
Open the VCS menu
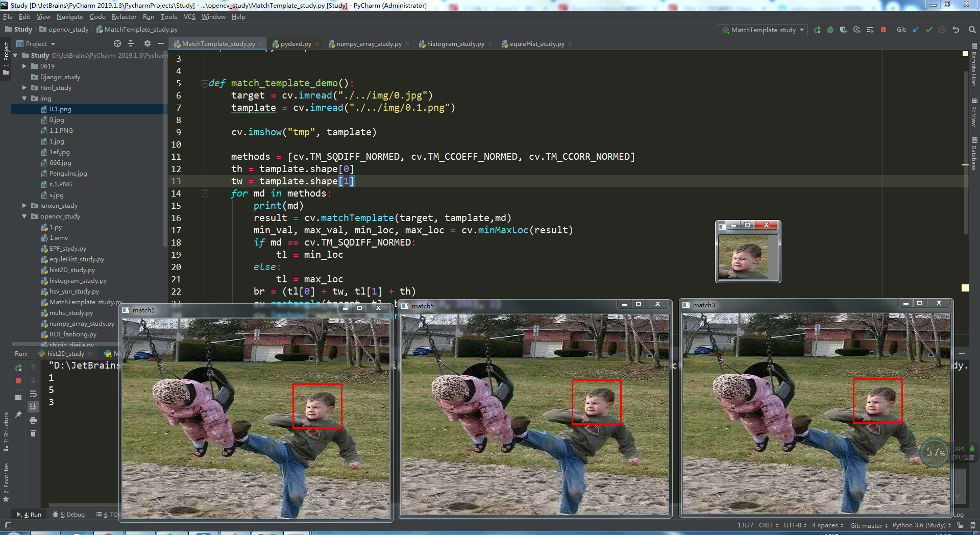[189, 16]
